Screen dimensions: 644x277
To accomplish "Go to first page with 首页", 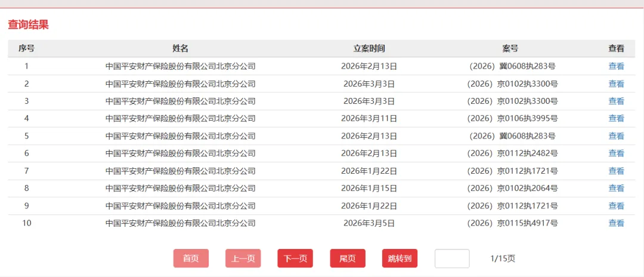I will [191, 258].
